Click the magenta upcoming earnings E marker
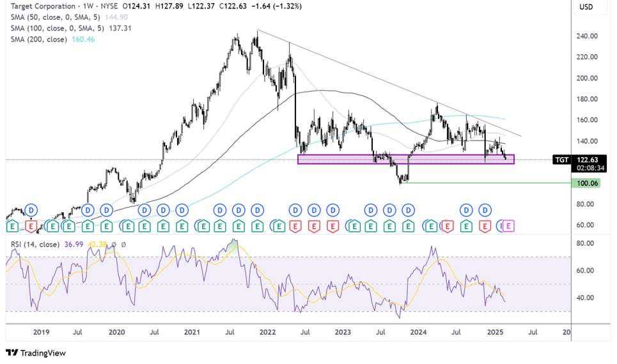 [508, 226]
